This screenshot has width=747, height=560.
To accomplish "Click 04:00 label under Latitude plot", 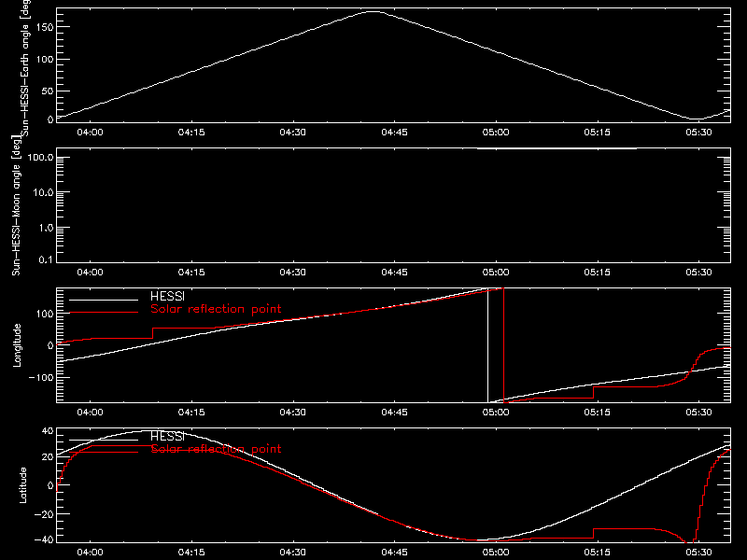I will pos(90,552).
